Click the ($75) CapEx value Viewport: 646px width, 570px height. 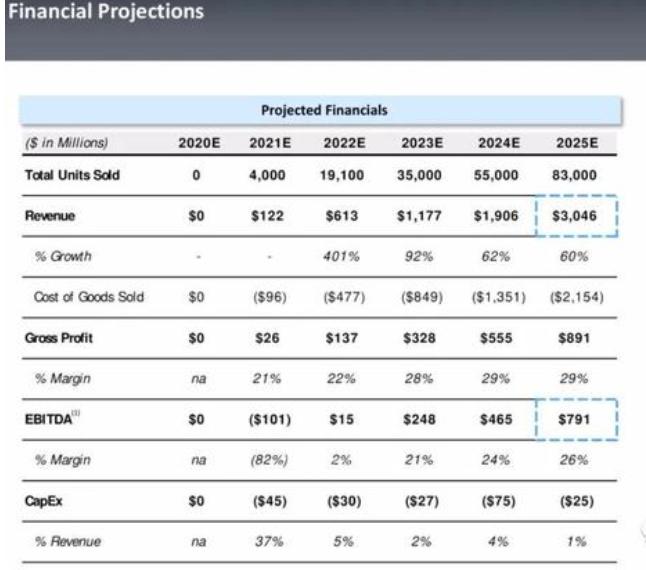tap(498, 501)
